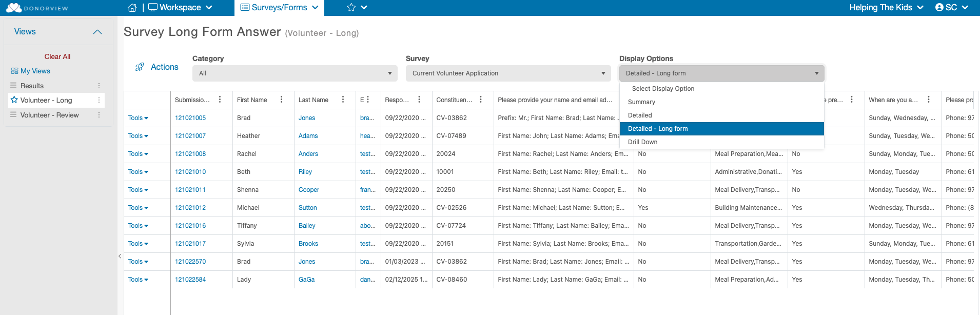Screen dimensions: 980x315
Task: Choose Drill Down display option
Action: click(x=722, y=142)
